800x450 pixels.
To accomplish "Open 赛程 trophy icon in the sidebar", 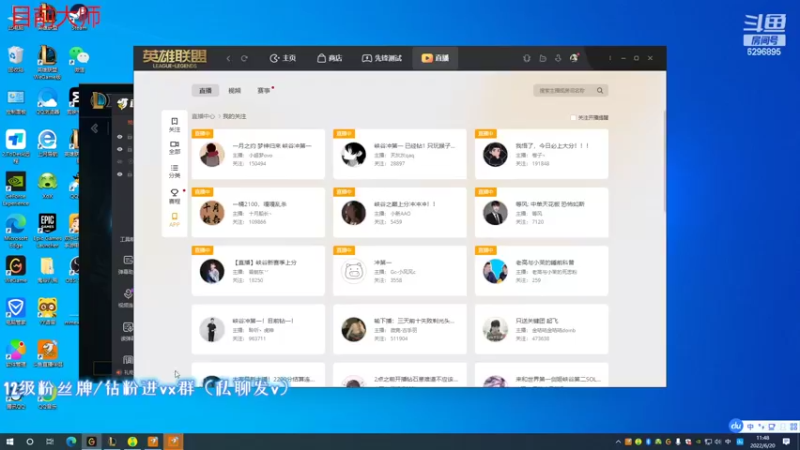I will 174,196.
